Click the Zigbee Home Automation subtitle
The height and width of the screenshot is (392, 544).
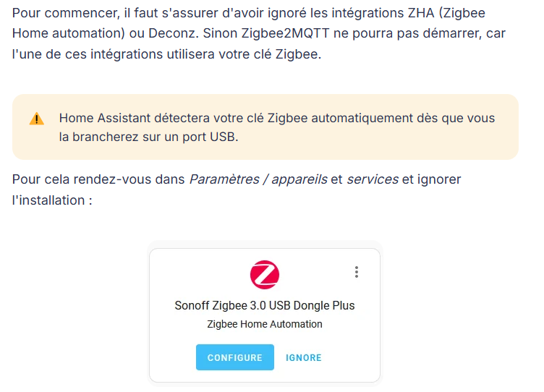[265, 324]
